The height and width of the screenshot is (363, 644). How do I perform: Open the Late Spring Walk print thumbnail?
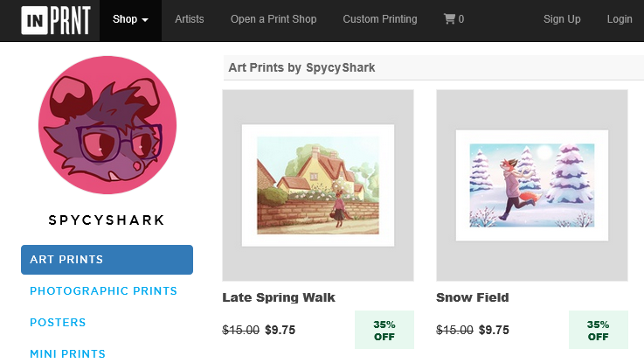pyautogui.click(x=318, y=185)
